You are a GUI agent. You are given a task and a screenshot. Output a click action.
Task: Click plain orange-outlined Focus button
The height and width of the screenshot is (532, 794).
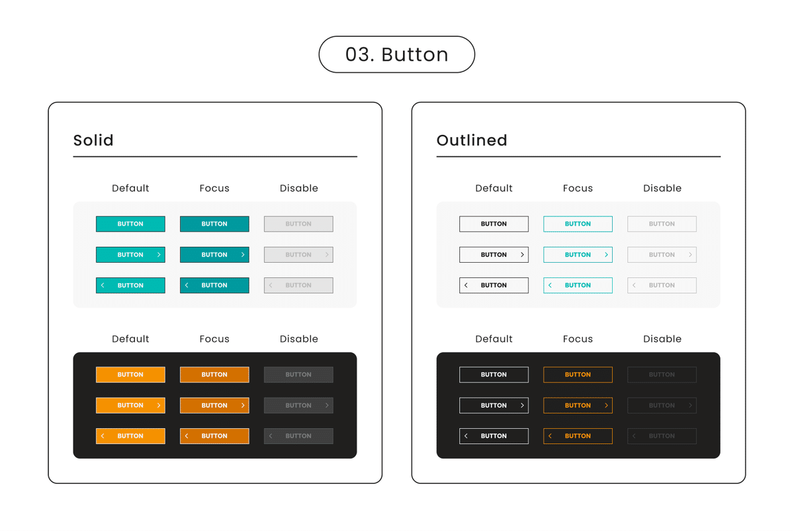pyautogui.click(x=578, y=375)
